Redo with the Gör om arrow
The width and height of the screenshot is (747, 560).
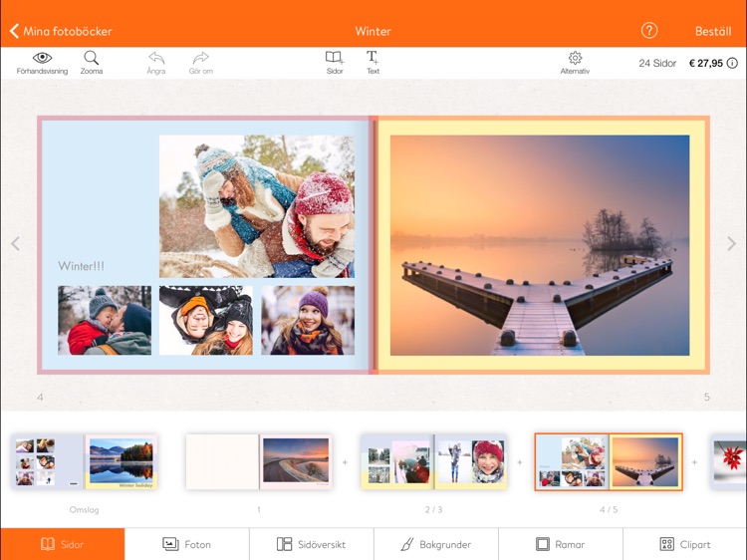(201, 59)
